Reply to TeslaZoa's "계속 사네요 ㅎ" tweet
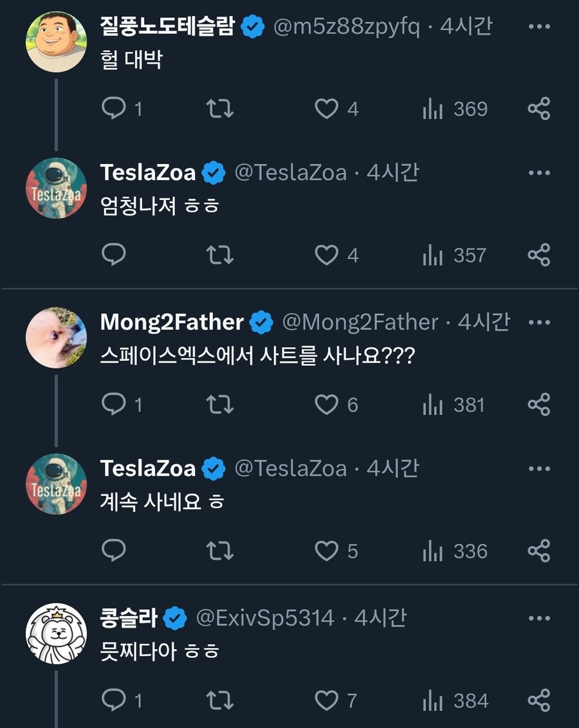Image resolution: width=579 pixels, height=728 pixels. pyautogui.click(x=115, y=551)
